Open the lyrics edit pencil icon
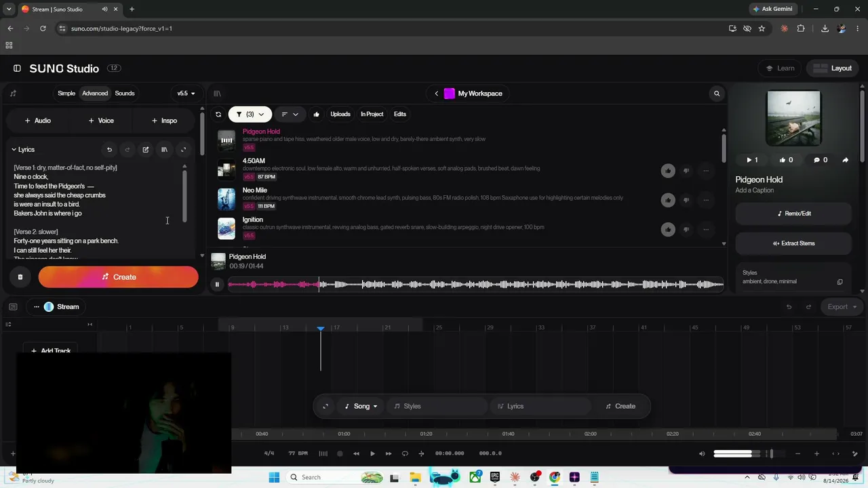The image size is (868, 488). coord(146,150)
